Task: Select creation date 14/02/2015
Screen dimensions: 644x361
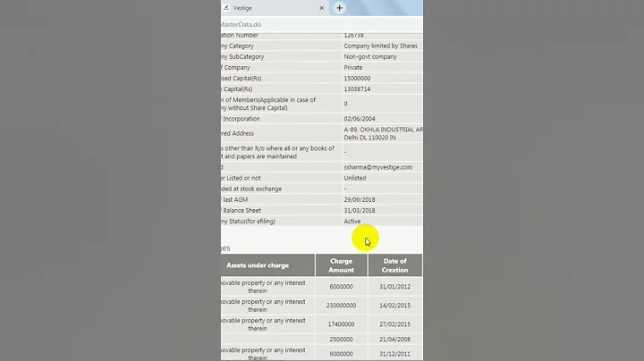Action: pyautogui.click(x=394, y=306)
